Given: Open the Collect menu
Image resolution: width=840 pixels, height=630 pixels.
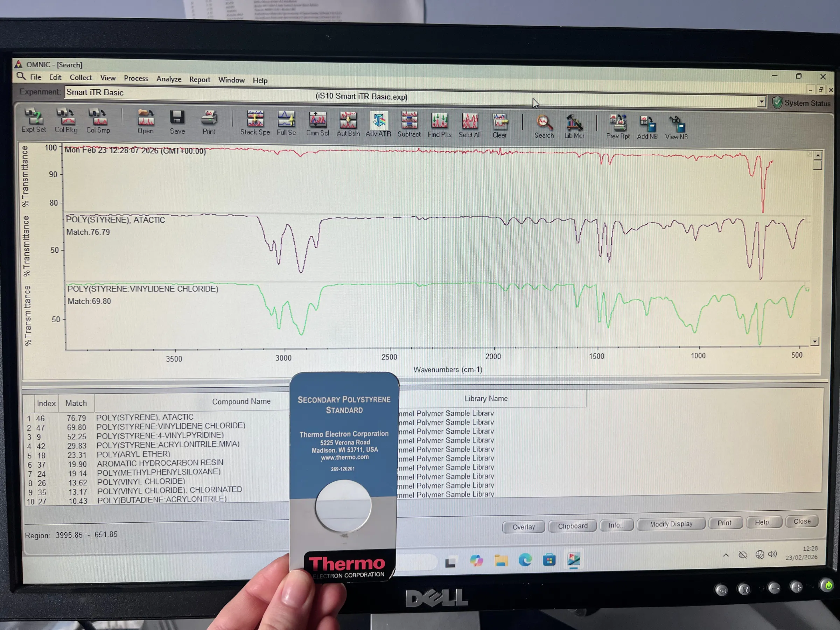Looking at the screenshot, I should click(x=80, y=77).
